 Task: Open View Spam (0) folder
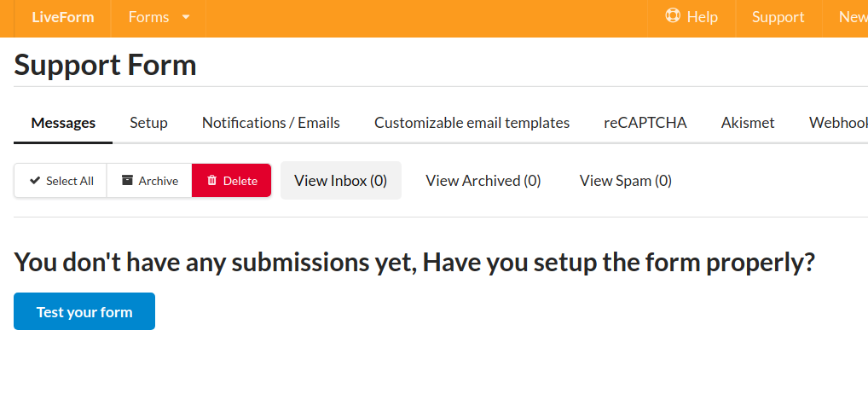(x=626, y=181)
